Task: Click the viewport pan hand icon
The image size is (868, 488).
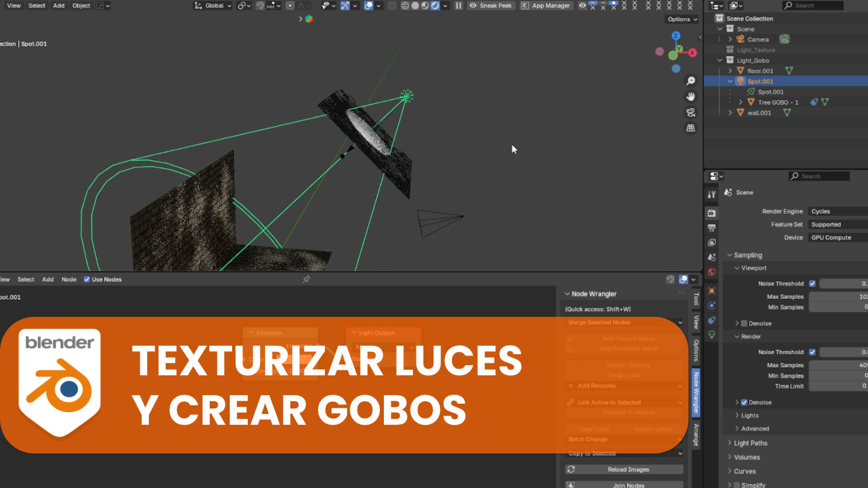Action: pyautogui.click(x=691, y=96)
